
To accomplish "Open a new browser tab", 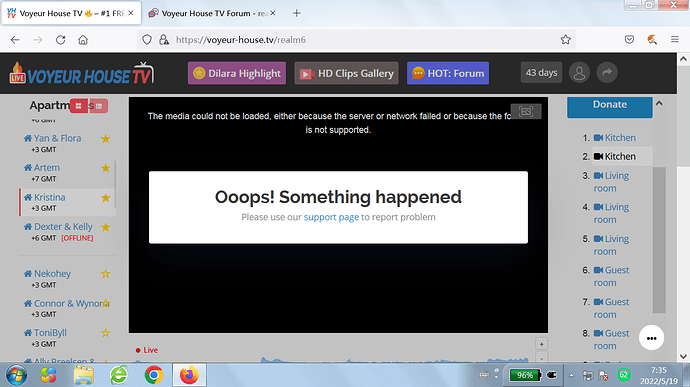I will (x=297, y=13).
